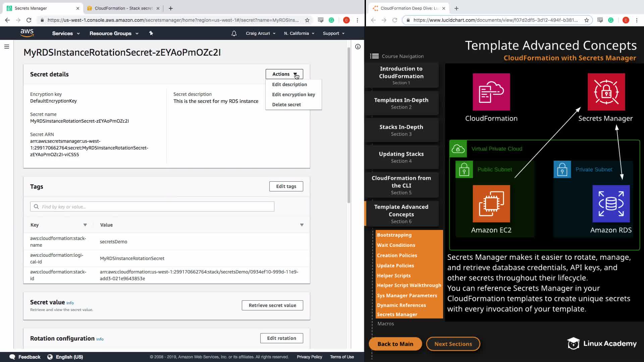Click the Amazon RDS diagram icon
The height and width of the screenshot is (362, 644).
[x=611, y=204]
